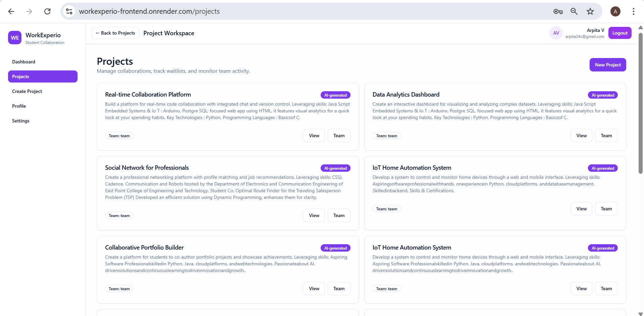Click AI-generated badge on Social Network for Professionals
This screenshot has height=316, width=644.
(335, 168)
